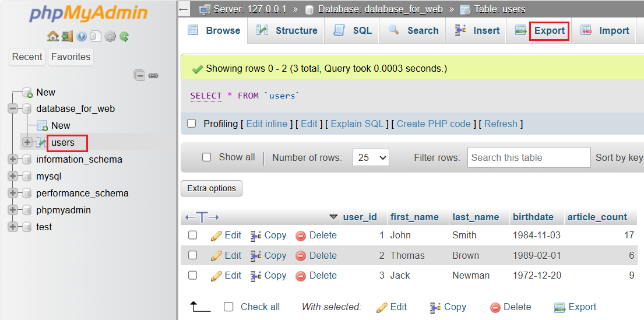Open the phpMyAdmin documentation question-mark icon
This screenshot has width=644, height=320.
pos(82,37)
